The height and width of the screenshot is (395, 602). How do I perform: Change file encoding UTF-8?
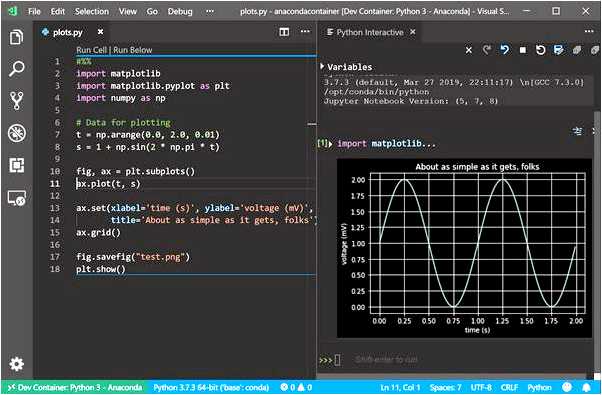click(x=481, y=387)
